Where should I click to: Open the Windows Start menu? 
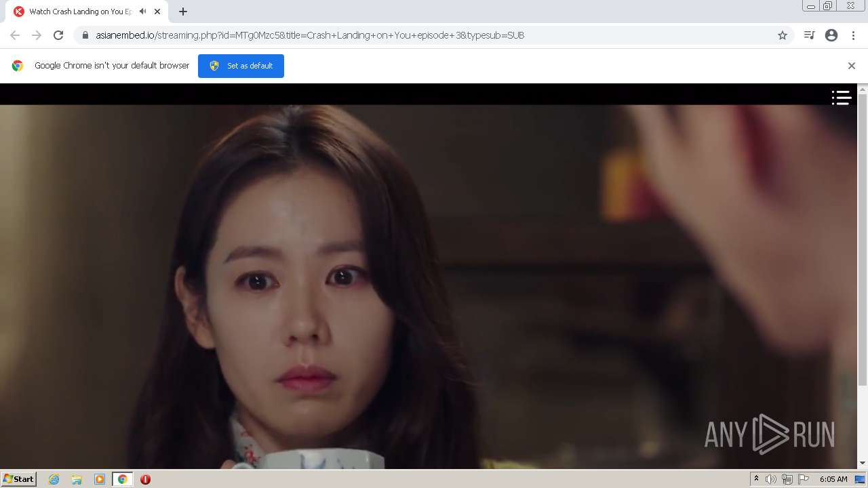(19, 479)
